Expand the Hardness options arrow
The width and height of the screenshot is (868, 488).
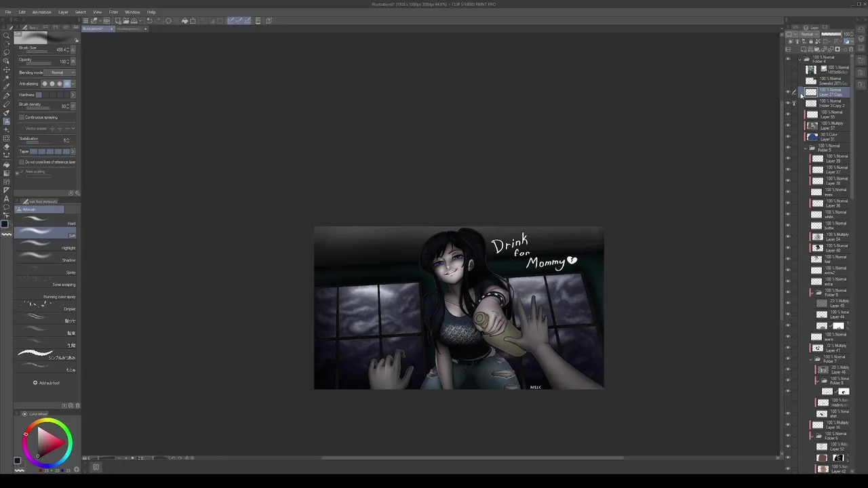coord(73,95)
